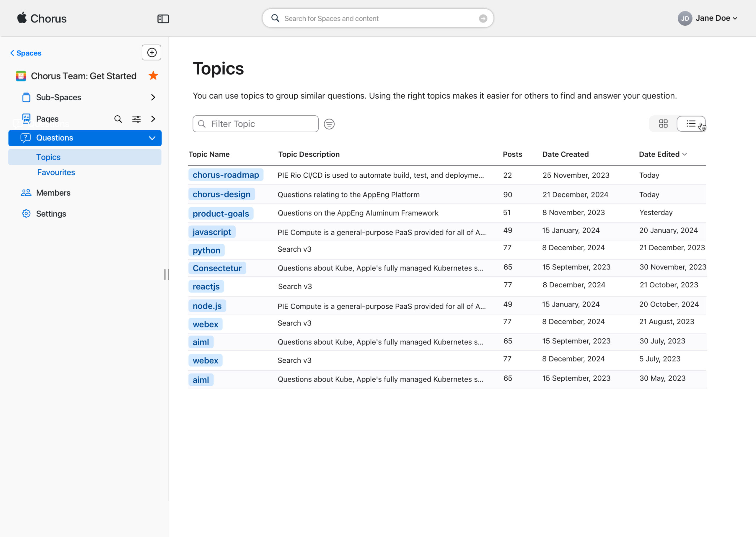Open Members in sidebar
756x537 pixels.
[x=53, y=193]
